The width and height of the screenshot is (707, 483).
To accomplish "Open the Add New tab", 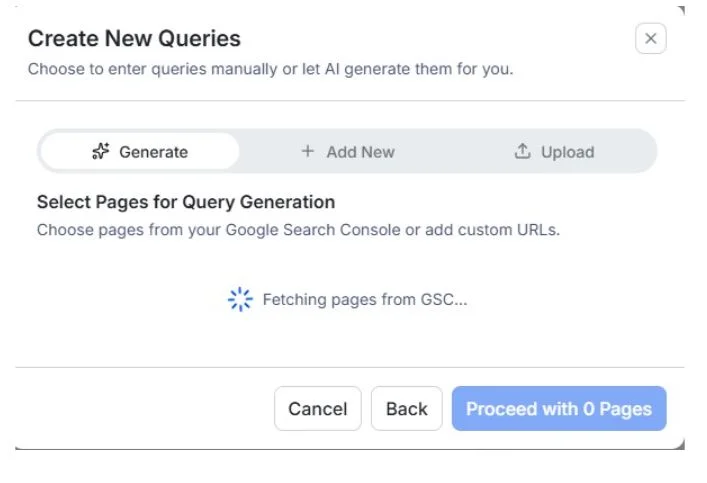I will [x=347, y=152].
